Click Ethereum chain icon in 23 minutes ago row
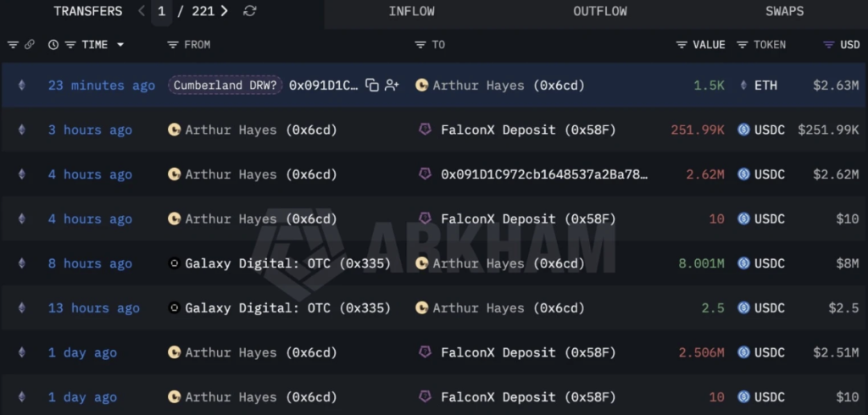This screenshot has height=415, width=868. tap(21, 86)
